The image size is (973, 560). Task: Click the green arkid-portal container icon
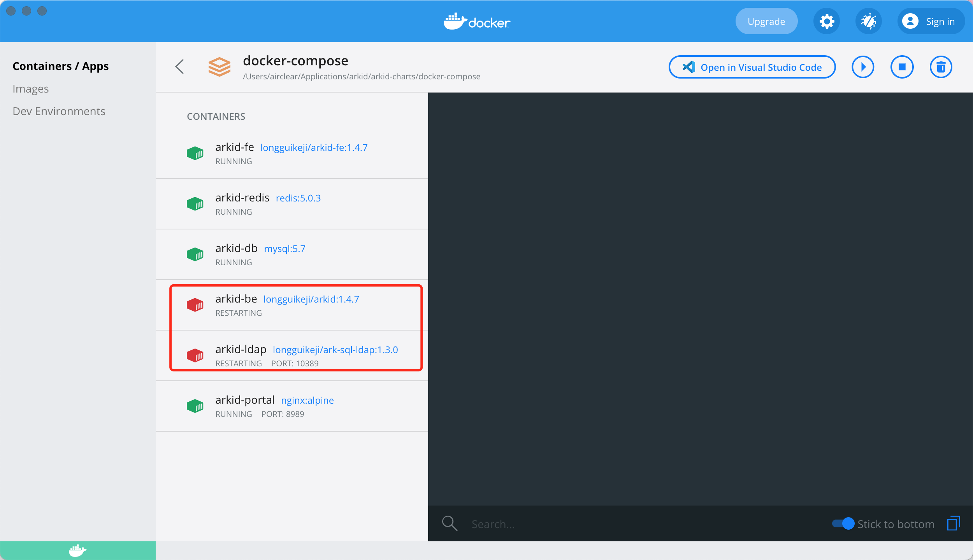195,406
